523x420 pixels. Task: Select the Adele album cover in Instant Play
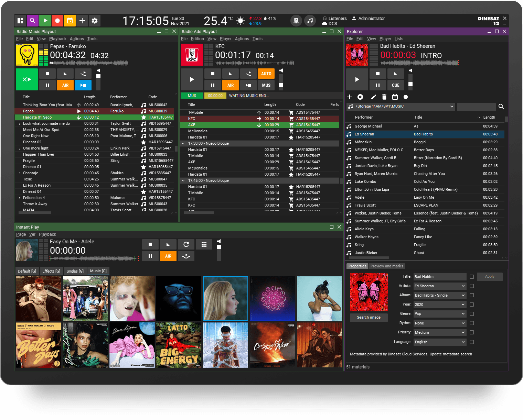[225, 298]
